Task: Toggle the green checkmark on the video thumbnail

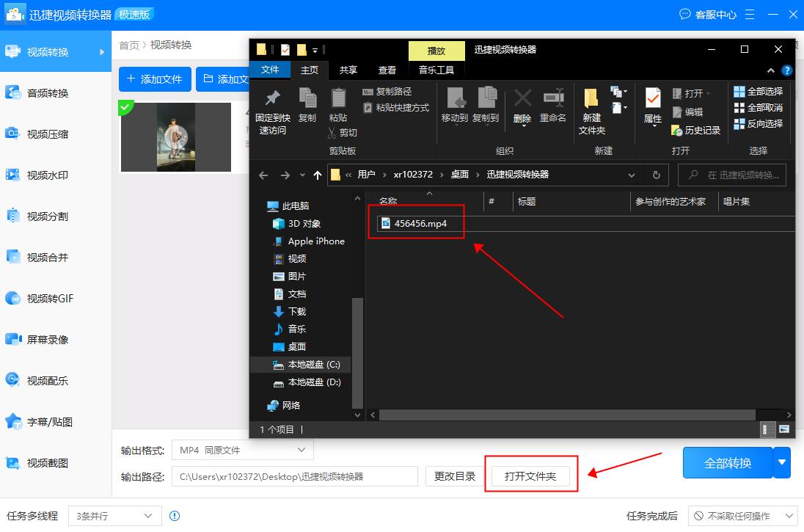Action: point(126,107)
